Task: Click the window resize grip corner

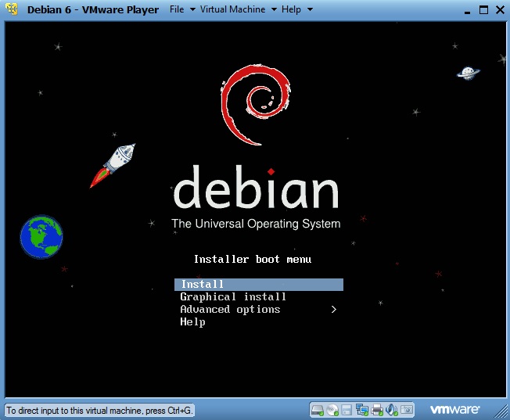Action: [502, 411]
